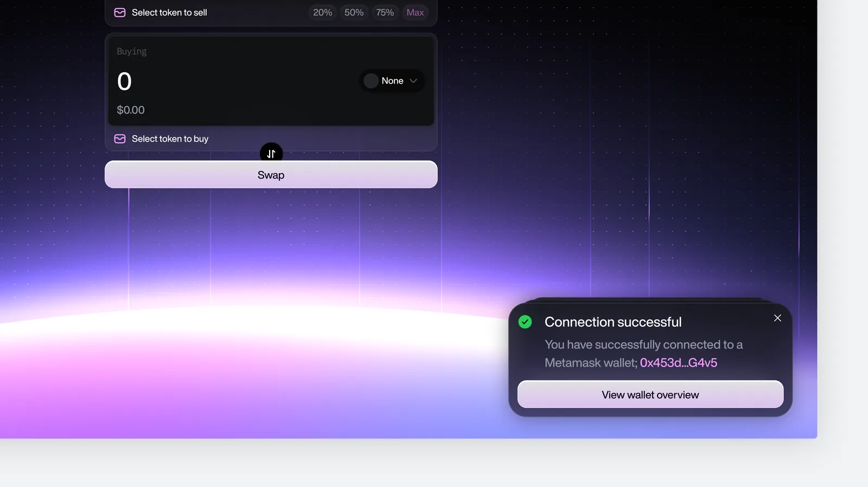Image resolution: width=868 pixels, height=487 pixels.
Task: Click the Connection successful heading
Action: 613,322
